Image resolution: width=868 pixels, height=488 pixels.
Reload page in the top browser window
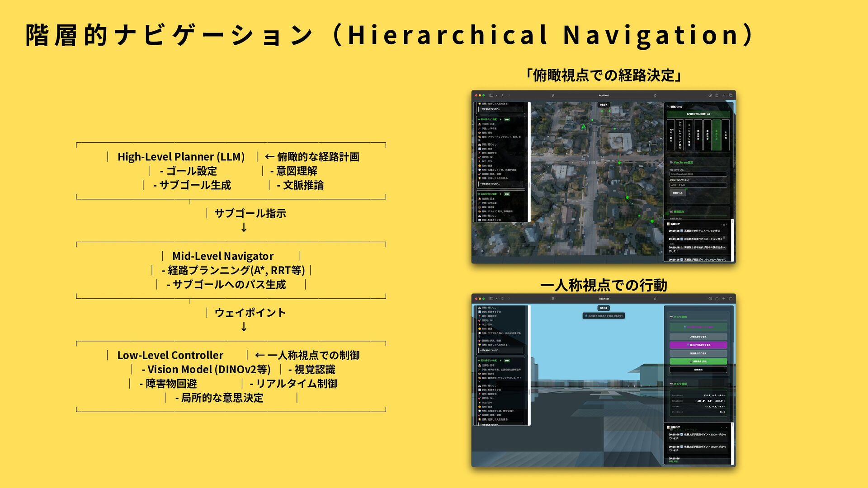click(655, 95)
